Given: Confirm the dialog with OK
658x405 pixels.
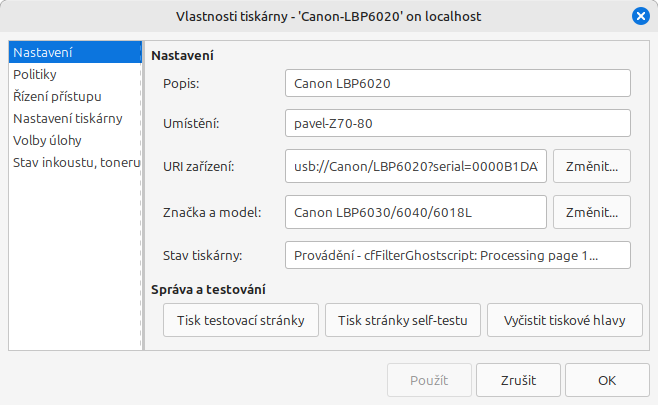Looking at the screenshot, I should point(607,381).
